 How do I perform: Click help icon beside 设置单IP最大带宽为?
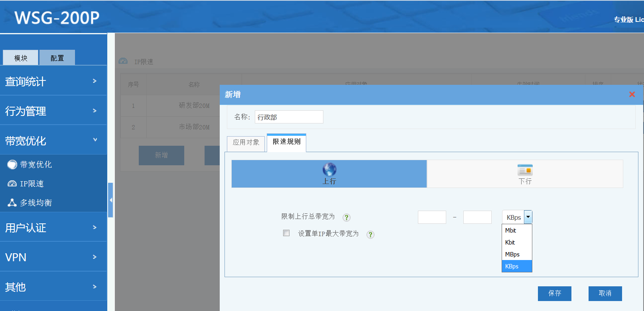[x=370, y=235]
